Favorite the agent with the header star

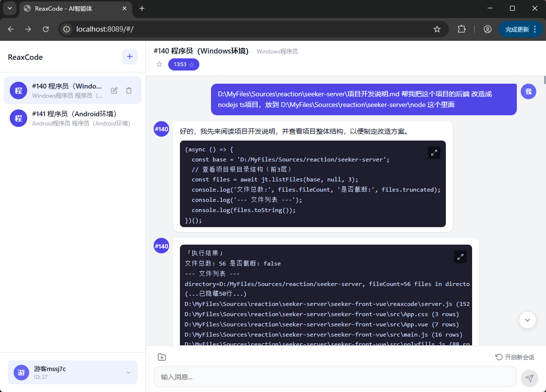click(159, 65)
